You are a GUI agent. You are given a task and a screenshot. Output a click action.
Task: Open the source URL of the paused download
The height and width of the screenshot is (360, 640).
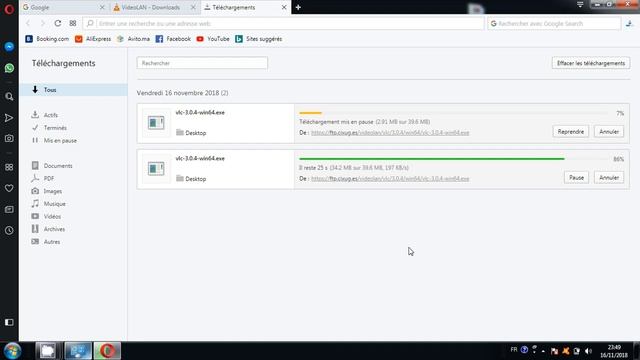390,133
